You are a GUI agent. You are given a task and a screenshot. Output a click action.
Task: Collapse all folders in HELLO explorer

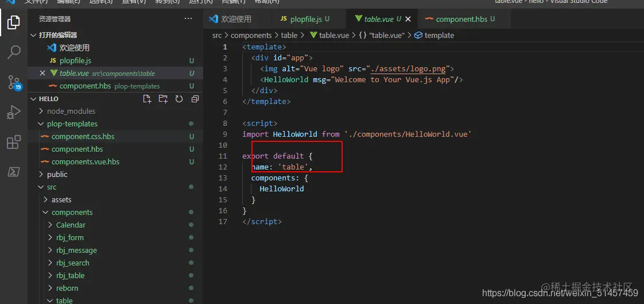195,99
